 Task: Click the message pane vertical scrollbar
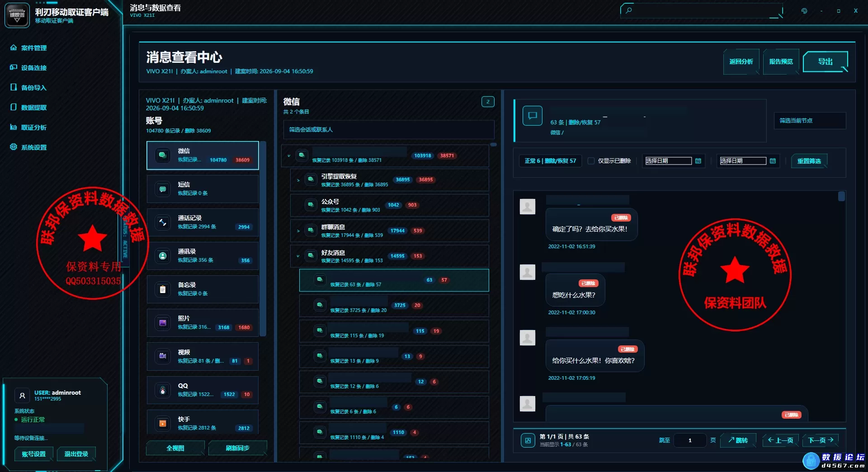coord(841,196)
